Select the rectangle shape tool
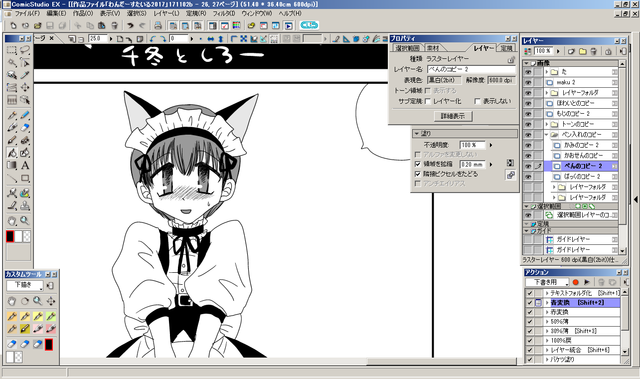 point(25,178)
